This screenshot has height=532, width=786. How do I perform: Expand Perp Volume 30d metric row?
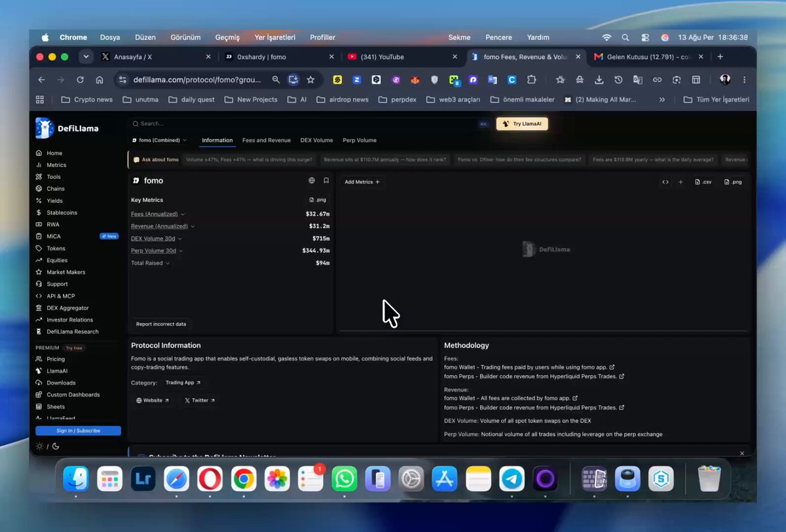point(157,250)
